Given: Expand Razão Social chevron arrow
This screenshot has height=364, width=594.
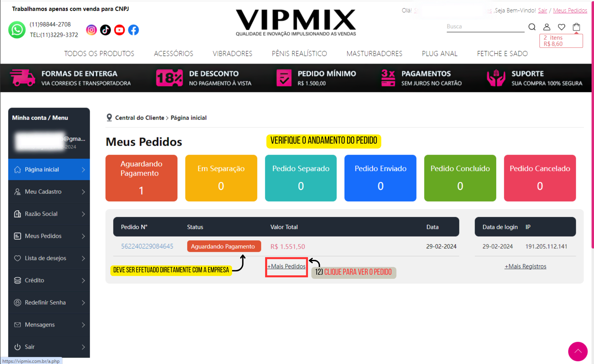Looking at the screenshot, I should pyautogui.click(x=83, y=214).
